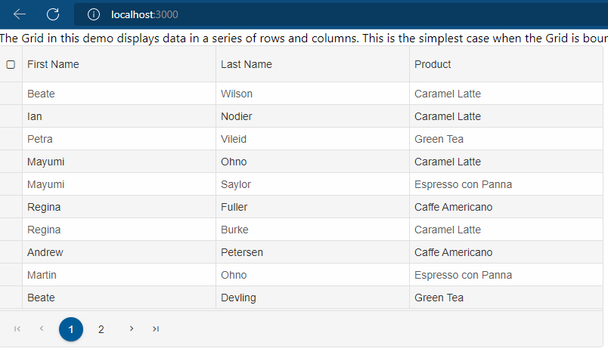Click the Petra Vileid Green Tea cell

click(x=506, y=139)
